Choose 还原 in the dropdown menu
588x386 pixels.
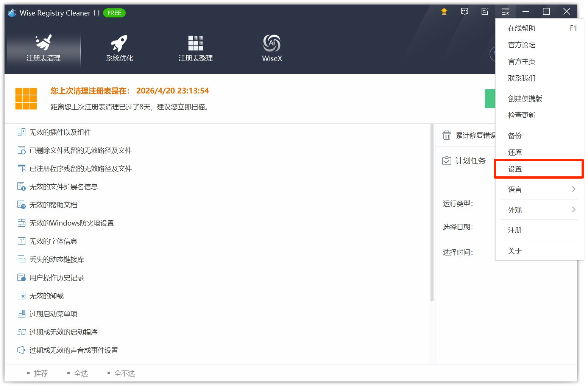pyautogui.click(x=540, y=153)
